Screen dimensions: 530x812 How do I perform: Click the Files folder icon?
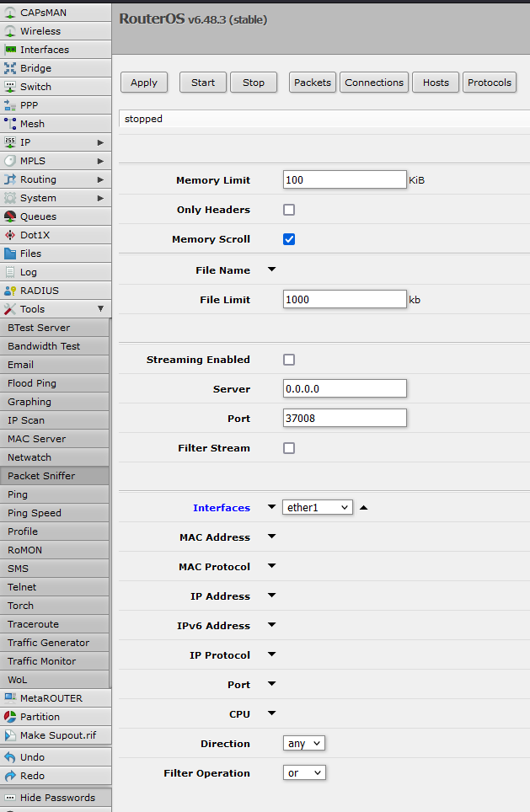10,254
